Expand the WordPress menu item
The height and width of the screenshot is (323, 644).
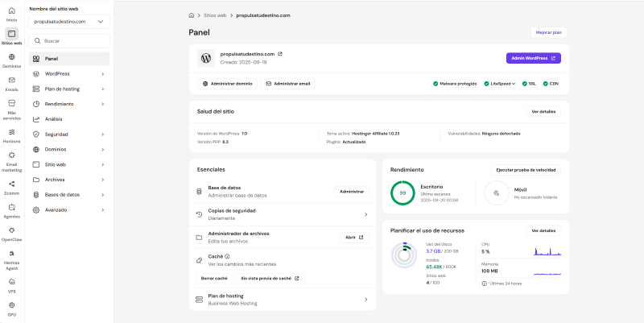69,74
